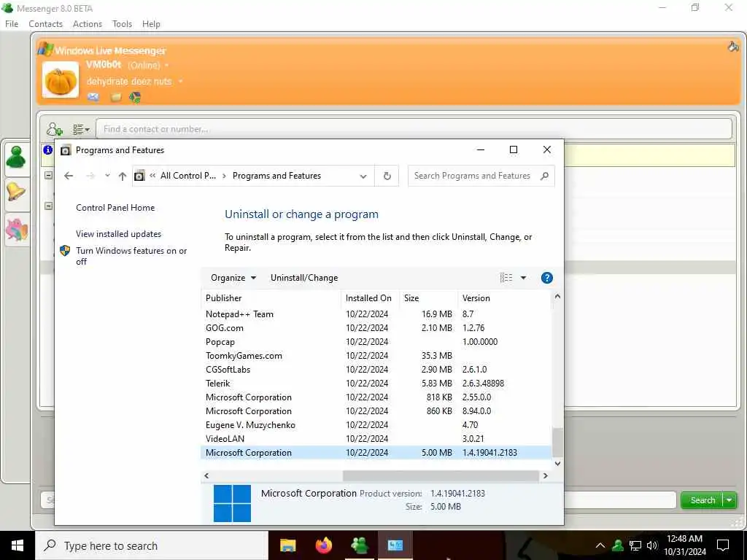Open the Actions menu
747x560 pixels.
pos(88,24)
